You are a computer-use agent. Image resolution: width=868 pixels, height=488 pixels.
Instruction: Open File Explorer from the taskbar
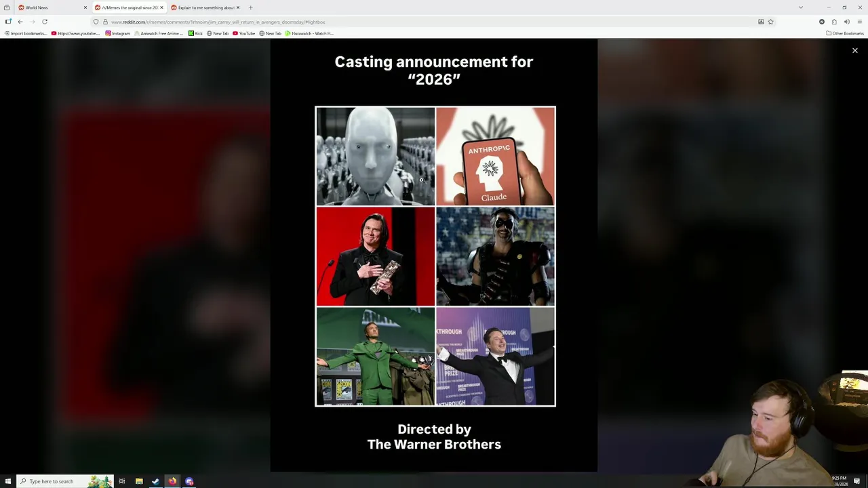[139, 481]
